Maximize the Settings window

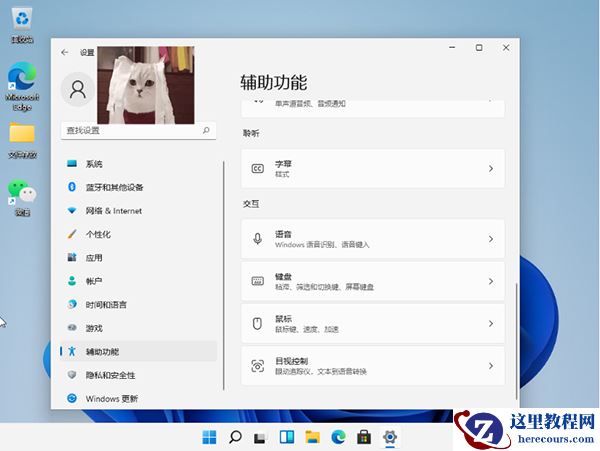(x=479, y=48)
